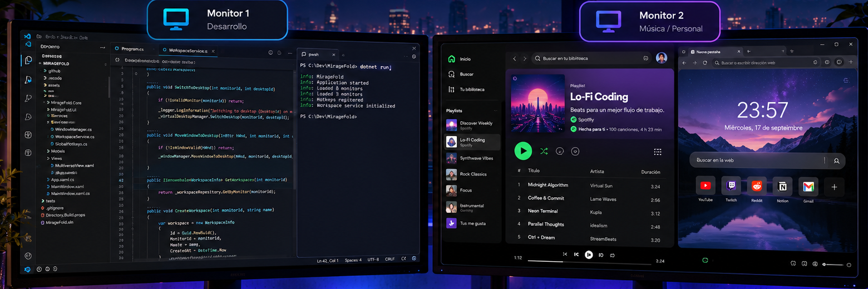
Task: Toggle shuffle for Lo-Fi Coding playlist
Action: tap(544, 151)
